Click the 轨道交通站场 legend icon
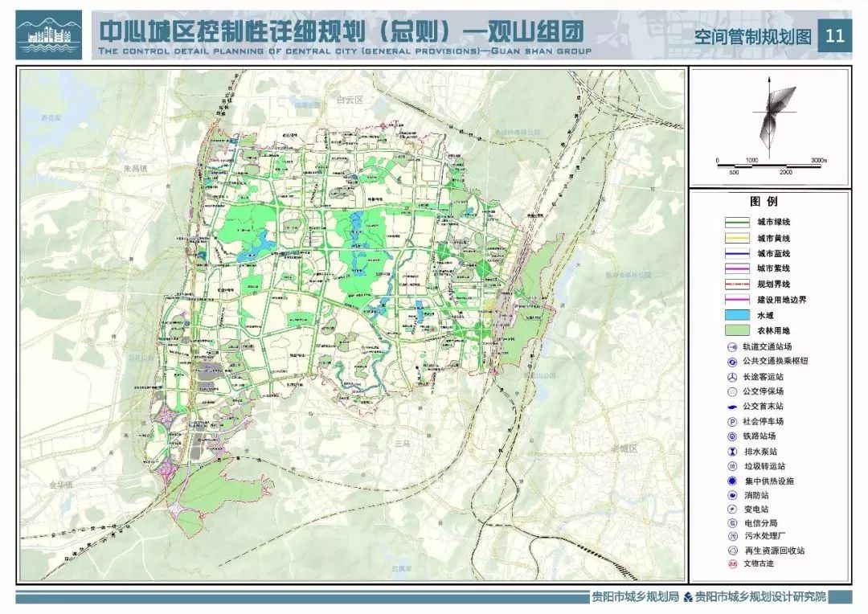This screenshot has height=614, width=868. pyautogui.click(x=732, y=347)
